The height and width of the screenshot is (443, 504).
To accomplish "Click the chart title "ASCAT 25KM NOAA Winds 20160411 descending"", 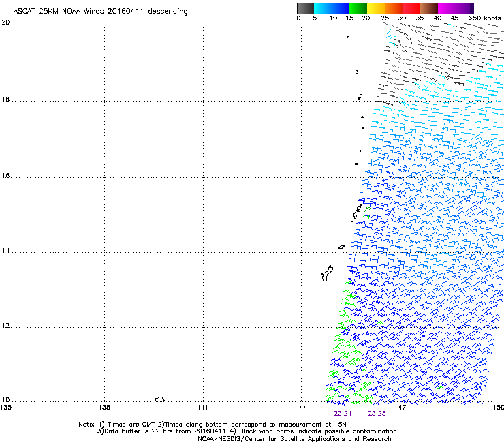I will (101, 12).
